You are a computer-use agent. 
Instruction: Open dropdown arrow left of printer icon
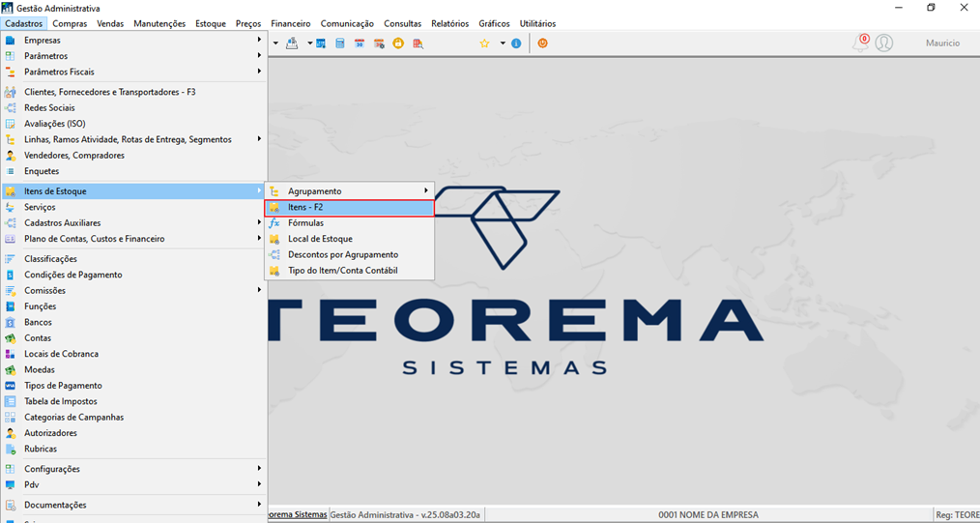pos(275,44)
